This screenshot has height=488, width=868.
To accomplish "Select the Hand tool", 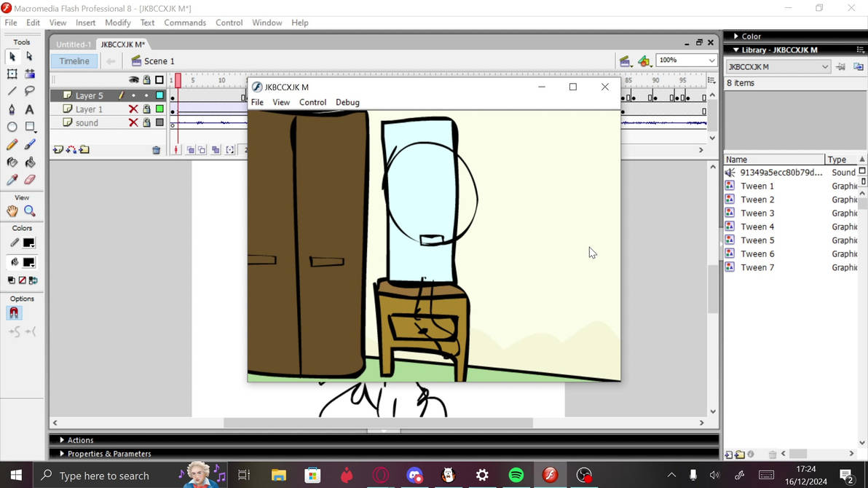I will coord(12,211).
